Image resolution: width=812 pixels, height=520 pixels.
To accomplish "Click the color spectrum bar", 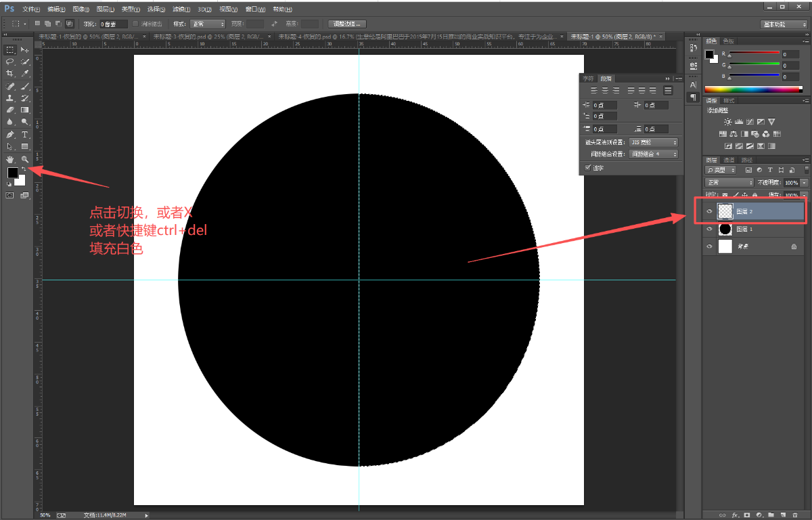I will click(x=752, y=89).
